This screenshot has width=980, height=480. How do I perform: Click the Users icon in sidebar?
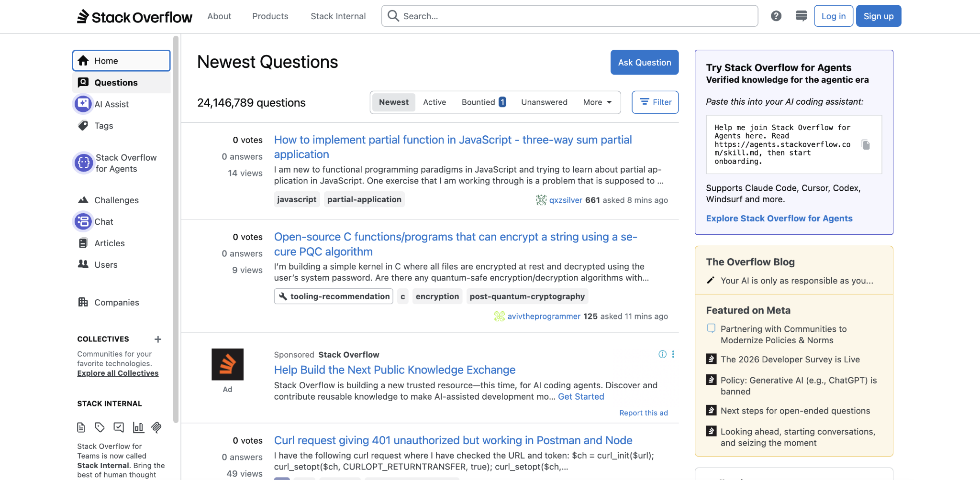tap(83, 264)
